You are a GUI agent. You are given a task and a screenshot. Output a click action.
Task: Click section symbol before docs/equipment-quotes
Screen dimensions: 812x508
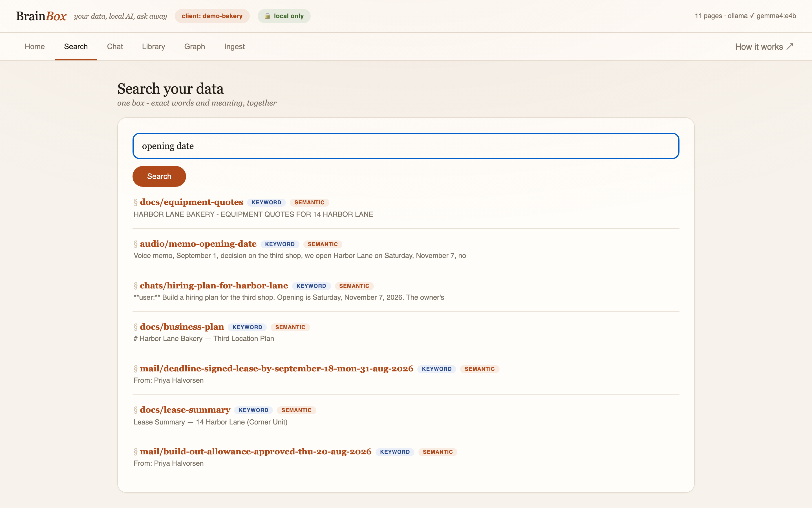tap(136, 202)
